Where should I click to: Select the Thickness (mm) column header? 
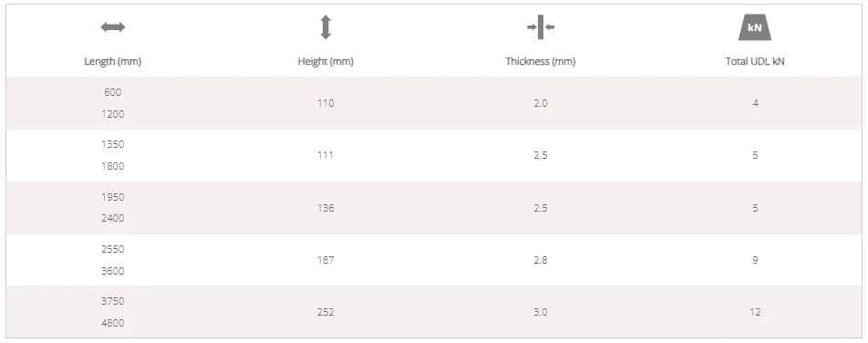pyautogui.click(x=541, y=61)
